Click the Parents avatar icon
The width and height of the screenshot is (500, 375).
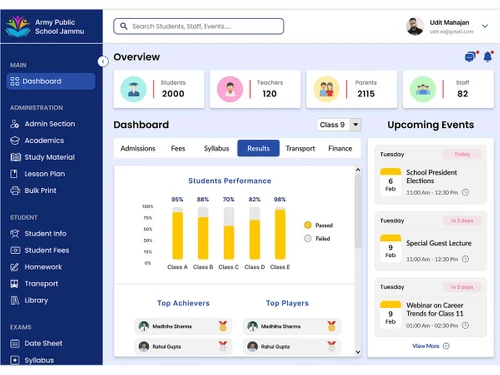tap(326, 89)
